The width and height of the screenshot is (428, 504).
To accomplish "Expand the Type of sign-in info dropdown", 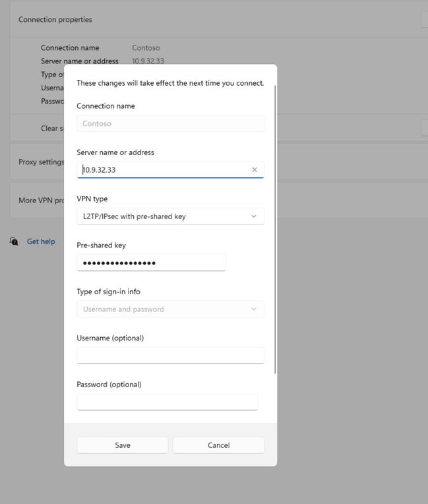I will tap(170, 309).
